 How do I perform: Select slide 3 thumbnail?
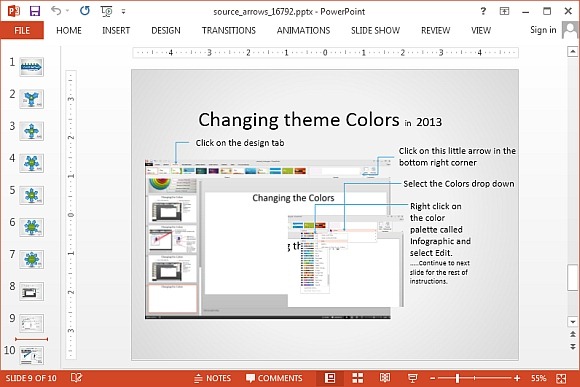(31, 131)
